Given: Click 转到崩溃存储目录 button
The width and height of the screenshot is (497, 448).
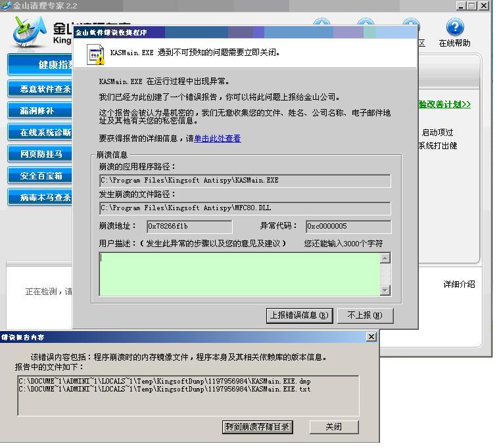Looking at the screenshot, I should pyautogui.click(x=257, y=427).
